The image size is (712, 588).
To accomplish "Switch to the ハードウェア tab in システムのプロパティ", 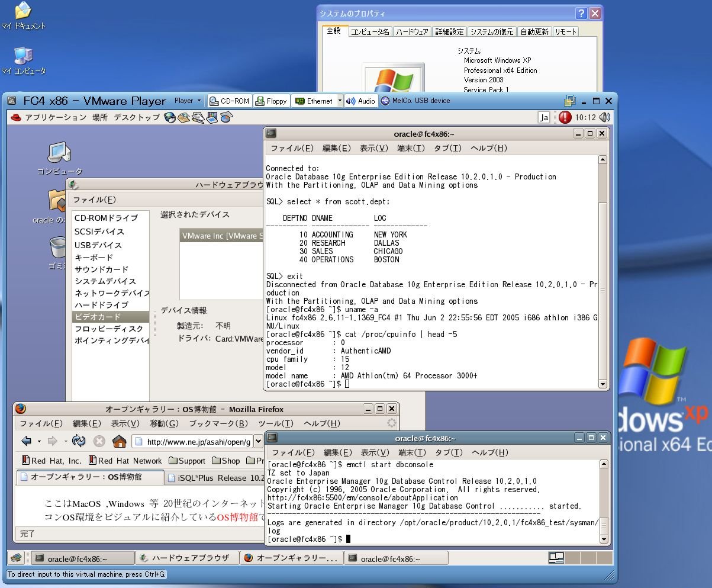I will pos(412,32).
